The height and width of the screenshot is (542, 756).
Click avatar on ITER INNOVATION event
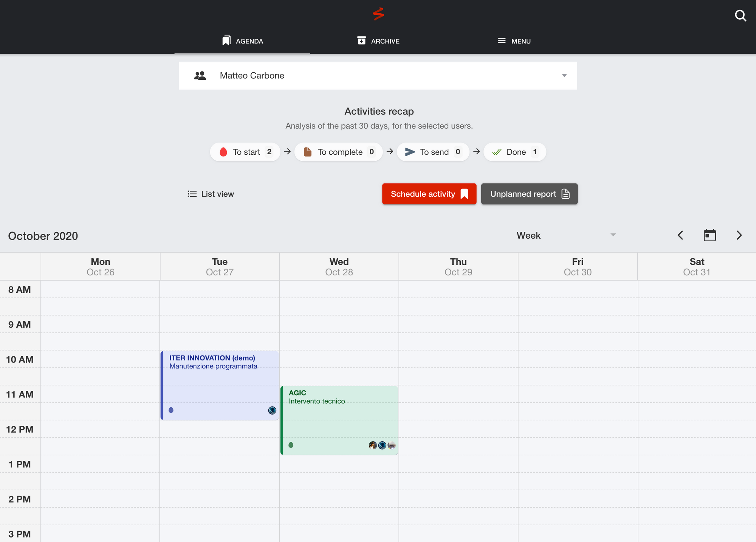click(x=272, y=410)
